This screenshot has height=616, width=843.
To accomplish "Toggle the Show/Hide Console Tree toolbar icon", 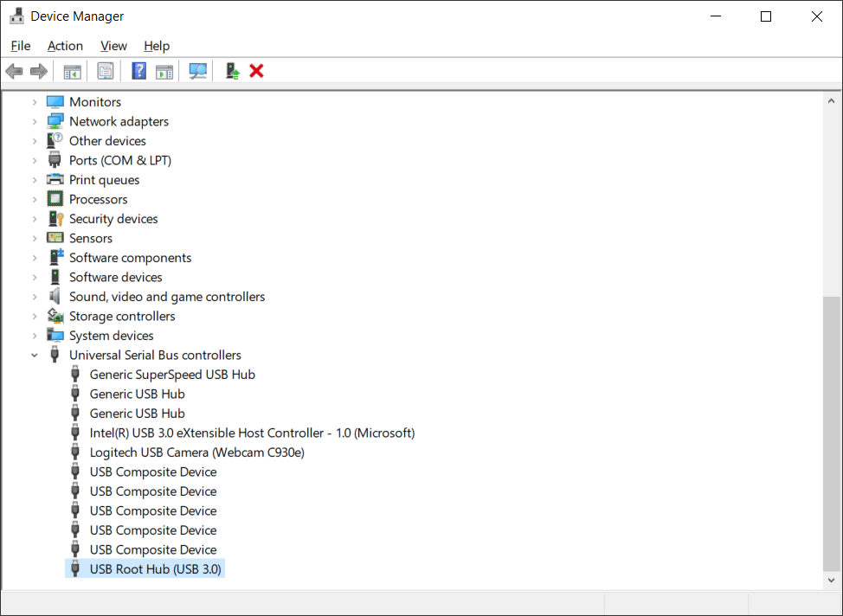I will point(72,71).
